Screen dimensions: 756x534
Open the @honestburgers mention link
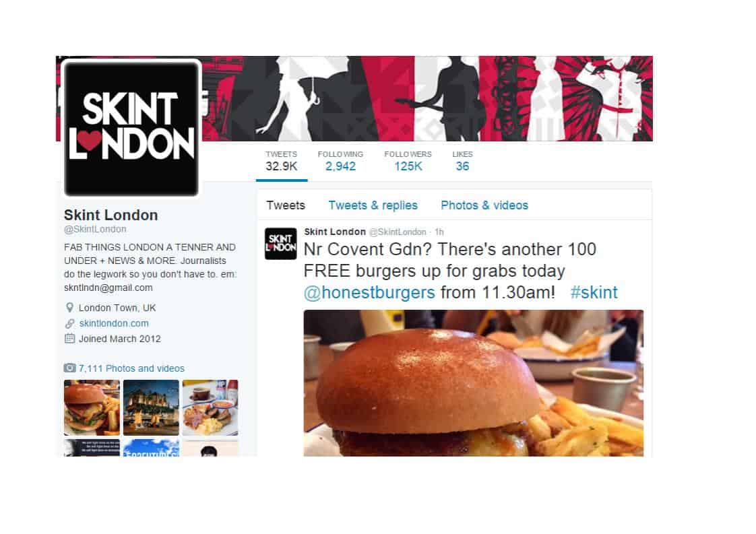click(369, 292)
